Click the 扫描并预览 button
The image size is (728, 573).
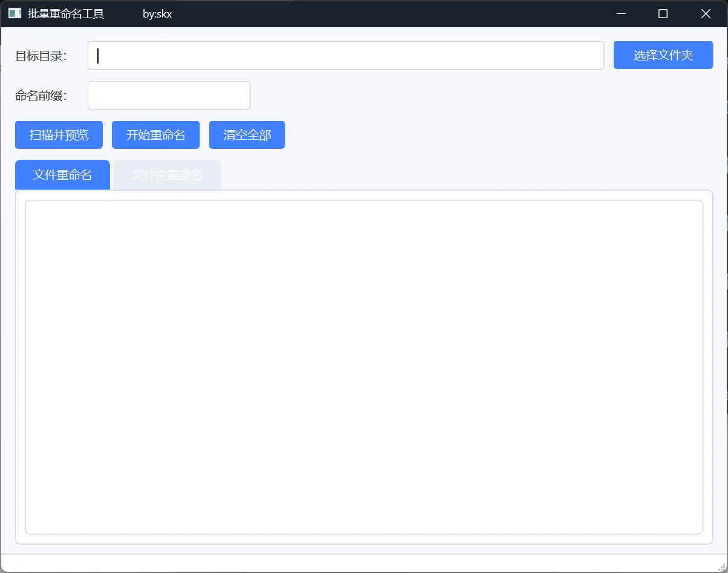coord(59,135)
